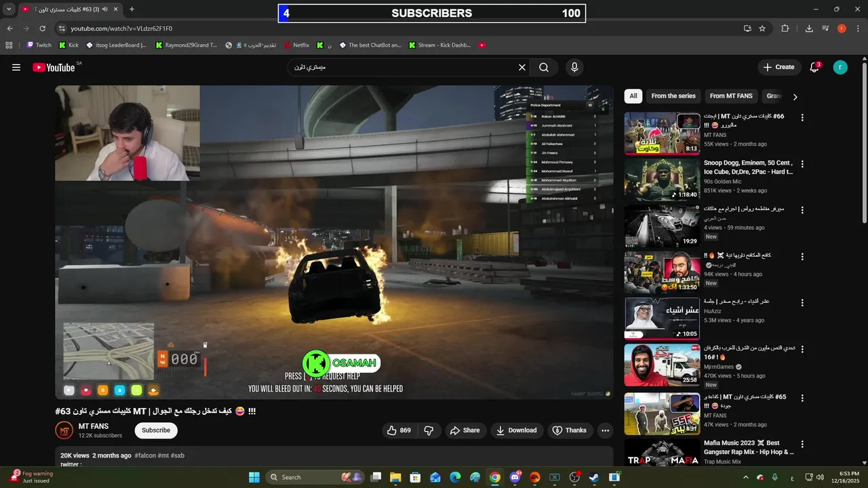Viewport: 868px width, 488px height.
Task: Open Mafia Music 2023 video title
Action: pos(748,447)
